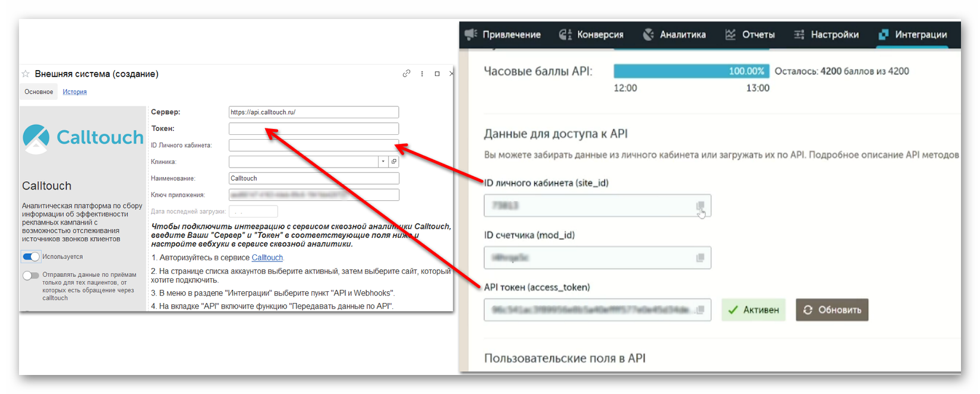The image size is (980, 394).
Task: Click the Часовые баллы API label
Action: click(x=538, y=71)
